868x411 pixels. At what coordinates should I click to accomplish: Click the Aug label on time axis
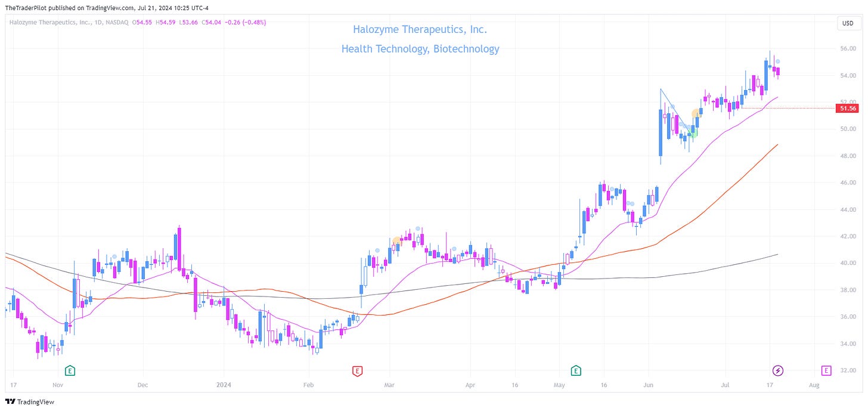point(814,386)
